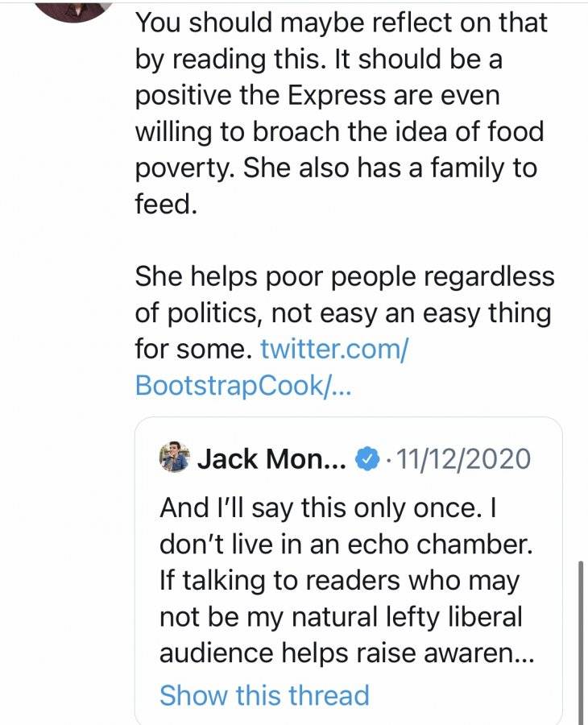Click "don't live in an echo chamber" line
This screenshot has height=725, width=588.
click(346, 544)
